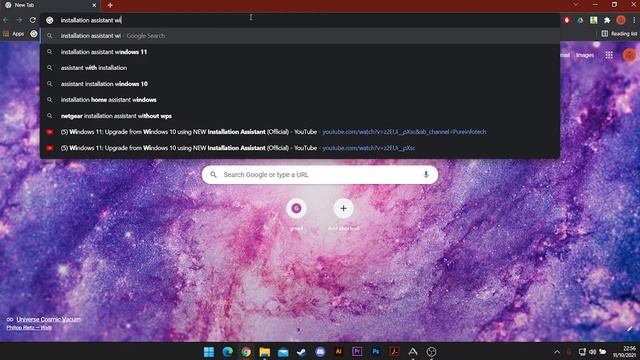
Task: Open the red shield extension icon
Action: click(567, 20)
